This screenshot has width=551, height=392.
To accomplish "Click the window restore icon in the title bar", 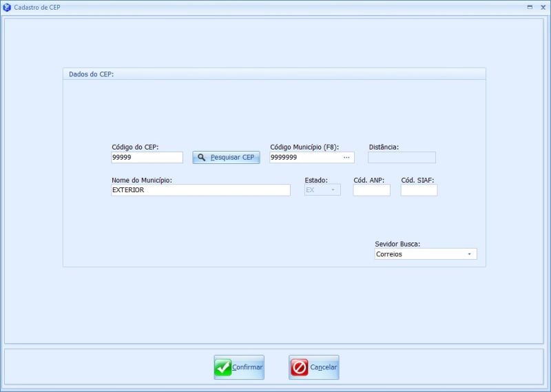I will 530,6.
